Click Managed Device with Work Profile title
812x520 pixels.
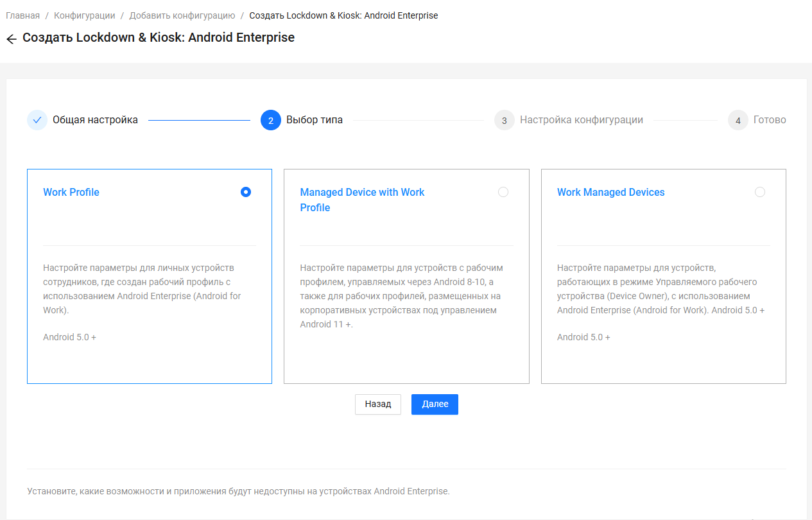(x=362, y=200)
